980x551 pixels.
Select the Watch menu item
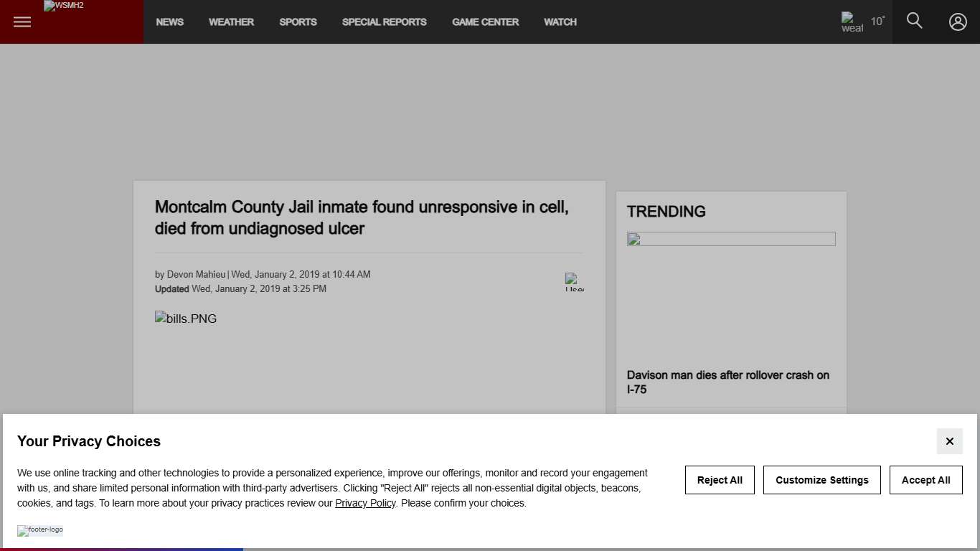pos(560,22)
